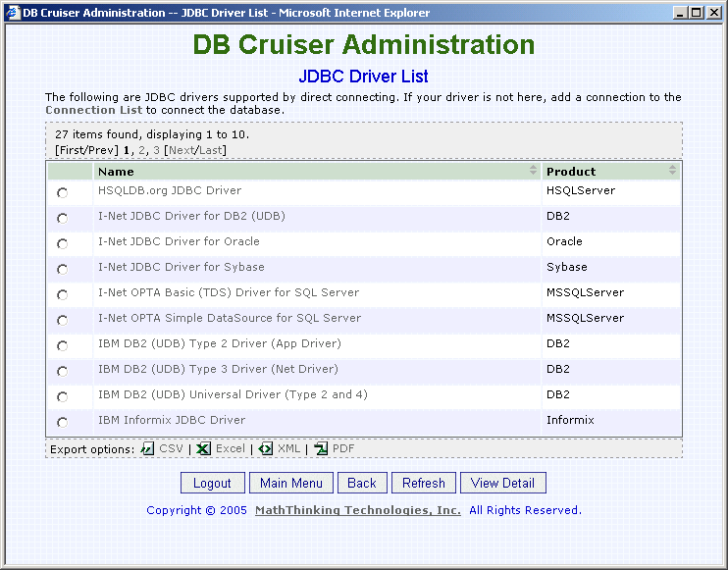Screen dimensions: 728x570
Task: Pick the I-Net JDBC Driver for Sybase radio
Action: click(x=62, y=269)
